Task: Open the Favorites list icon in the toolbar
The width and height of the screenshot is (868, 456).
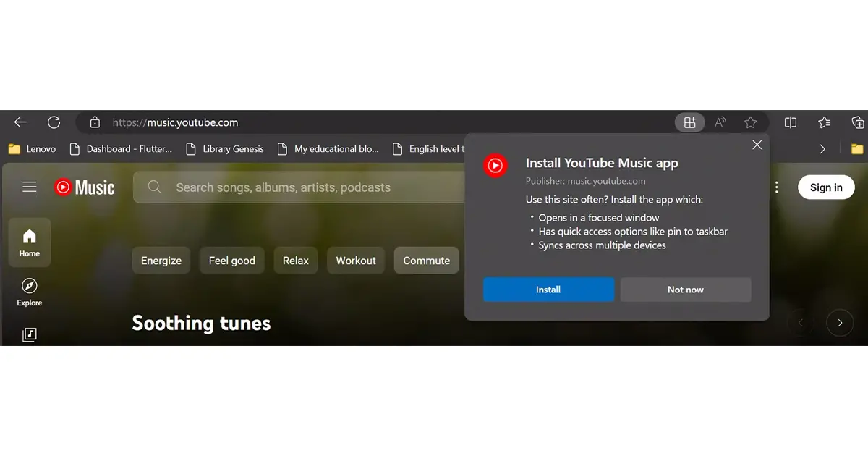Action: tap(824, 122)
